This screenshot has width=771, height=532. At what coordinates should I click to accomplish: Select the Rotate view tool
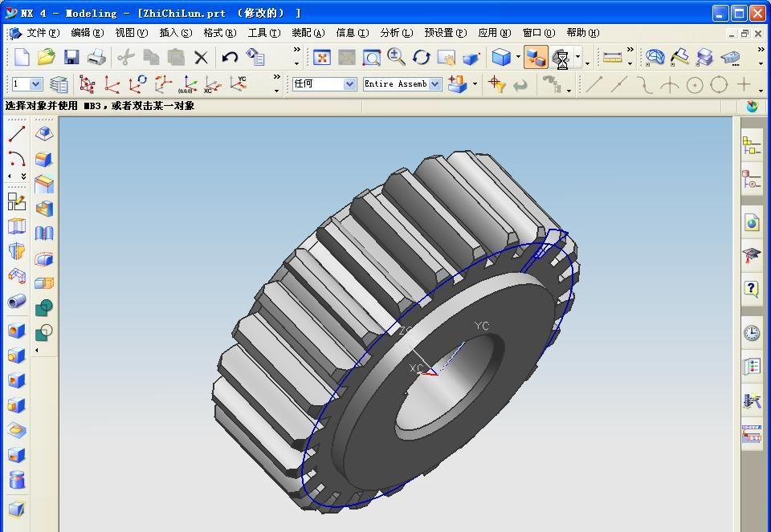[x=422, y=57]
